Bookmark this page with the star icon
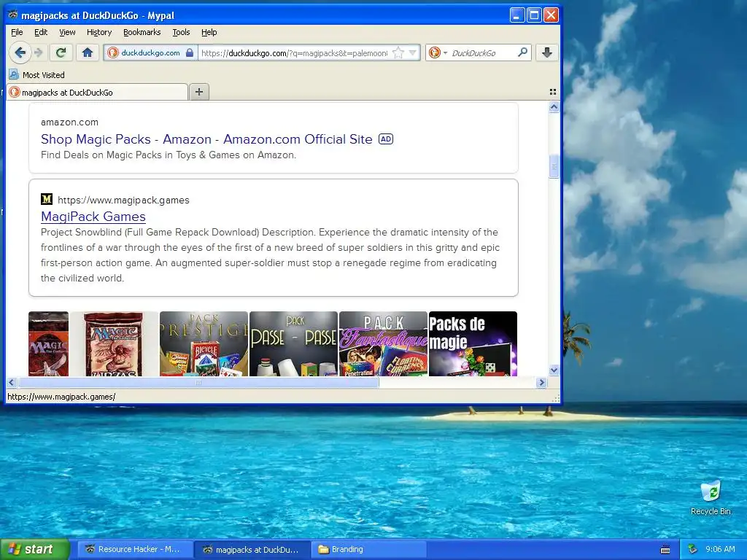Image resolution: width=747 pixels, height=560 pixels. [398, 52]
